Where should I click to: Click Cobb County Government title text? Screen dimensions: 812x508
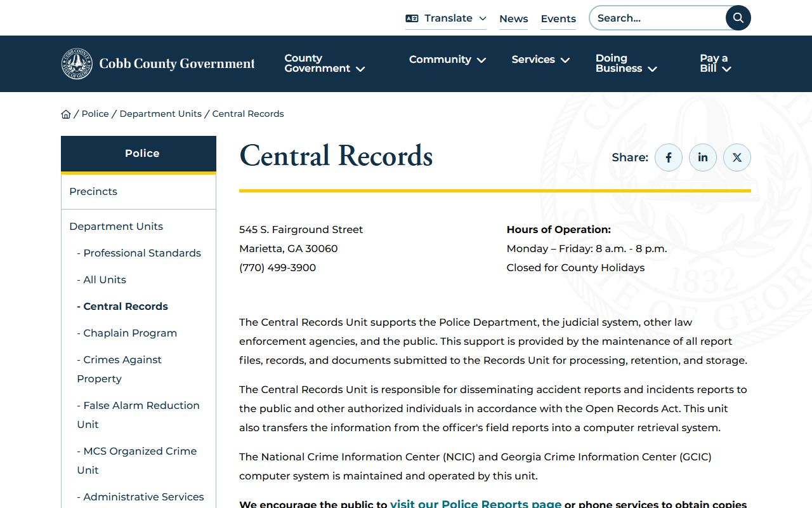(x=177, y=63)
